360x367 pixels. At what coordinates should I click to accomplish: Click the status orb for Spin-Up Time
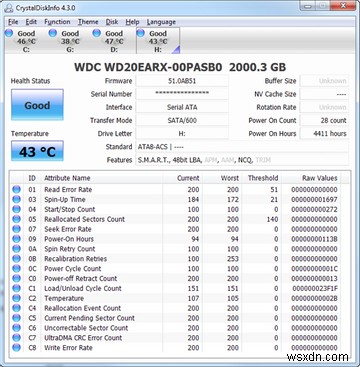pyautogui.click(x=16, y=199)
